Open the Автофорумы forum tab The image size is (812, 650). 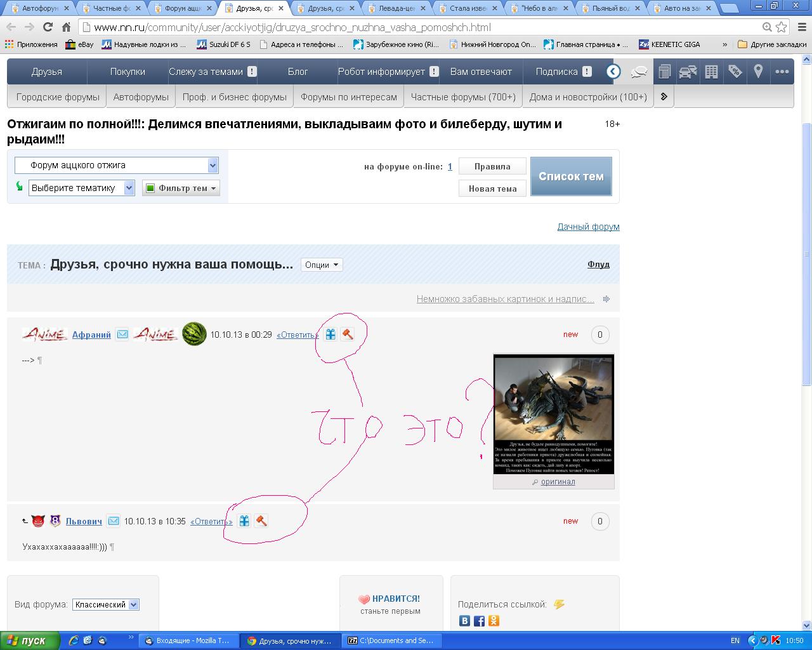pyautogui.click(x=141, y=97)
